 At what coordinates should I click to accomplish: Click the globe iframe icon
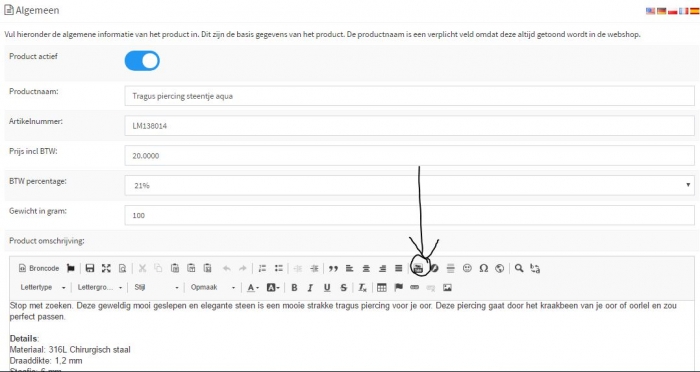click(500, 268)
